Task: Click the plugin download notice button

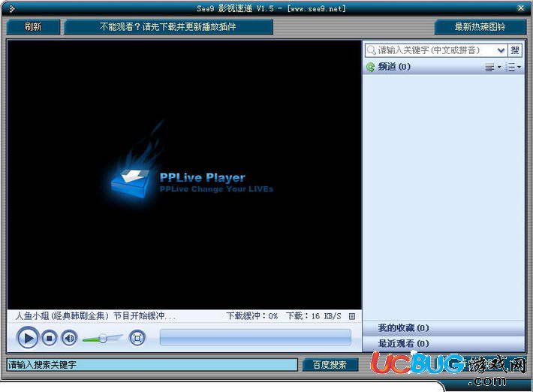Action: [x=168, y=27]
